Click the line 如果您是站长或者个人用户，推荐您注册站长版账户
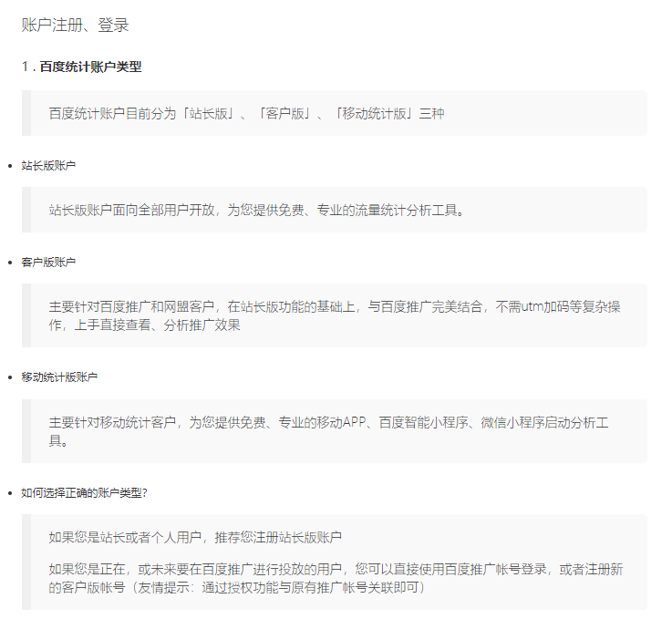672x619 pixels. coord(195,537)
